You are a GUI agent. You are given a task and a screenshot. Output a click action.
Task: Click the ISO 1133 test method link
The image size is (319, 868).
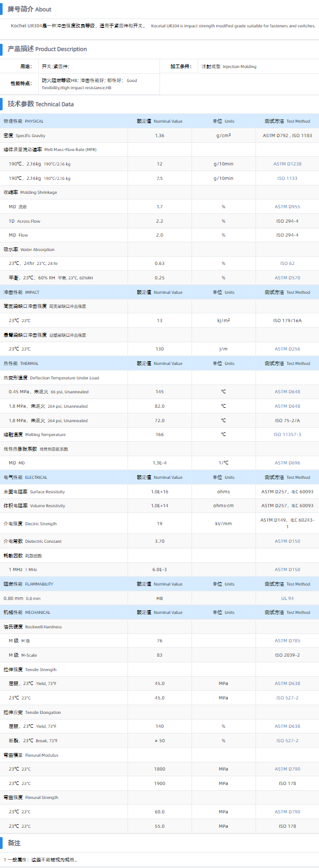click(287, 178)
